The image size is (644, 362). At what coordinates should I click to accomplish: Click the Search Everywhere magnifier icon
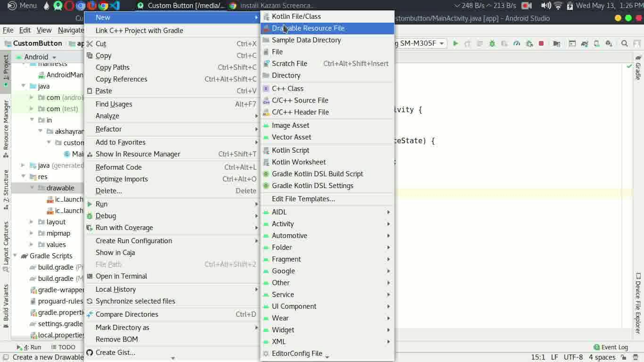tap(624, 43)
